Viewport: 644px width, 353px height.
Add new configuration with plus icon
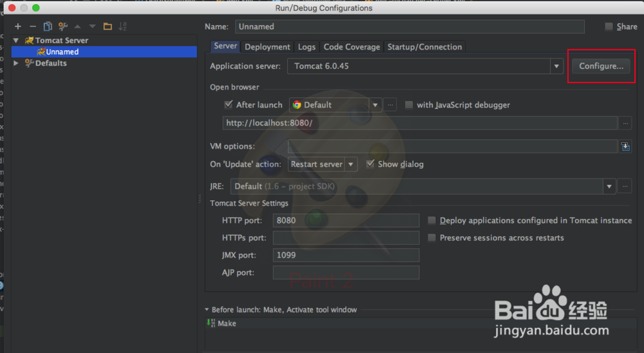pos(17,26)
